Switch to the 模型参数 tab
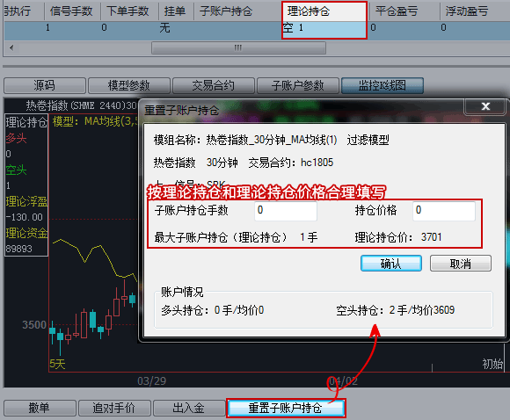The image size is (510, 420). [x=129, y=85]
